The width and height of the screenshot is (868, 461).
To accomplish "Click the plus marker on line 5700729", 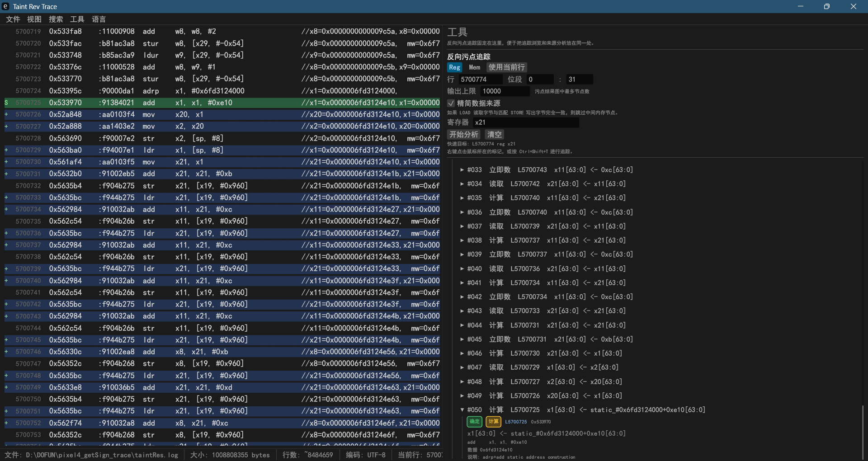I will pos(6,150).
